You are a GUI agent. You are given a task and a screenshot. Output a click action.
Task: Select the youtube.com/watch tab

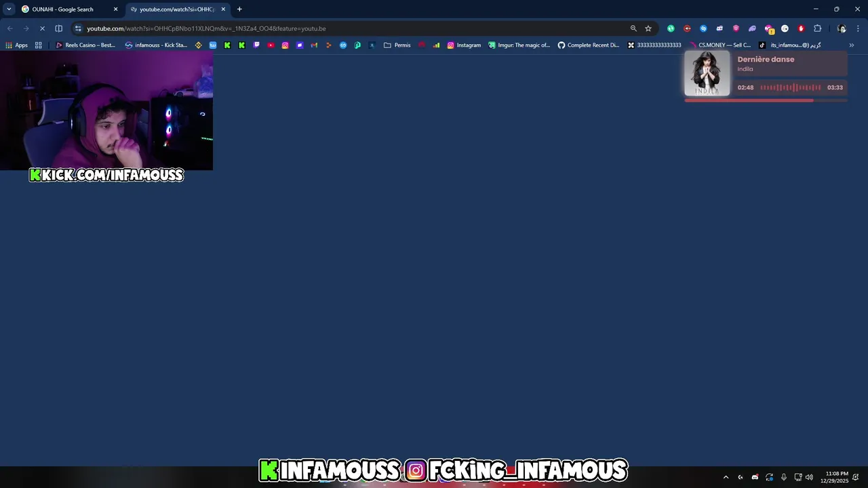176,9
